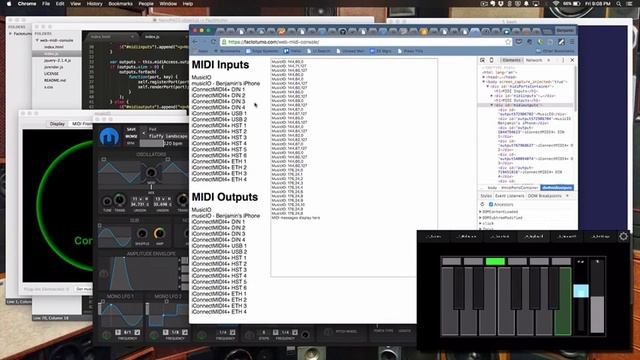The image size is (640, 360).
Task: Click the Tune knob in oscillators
Action: point(107,201)
